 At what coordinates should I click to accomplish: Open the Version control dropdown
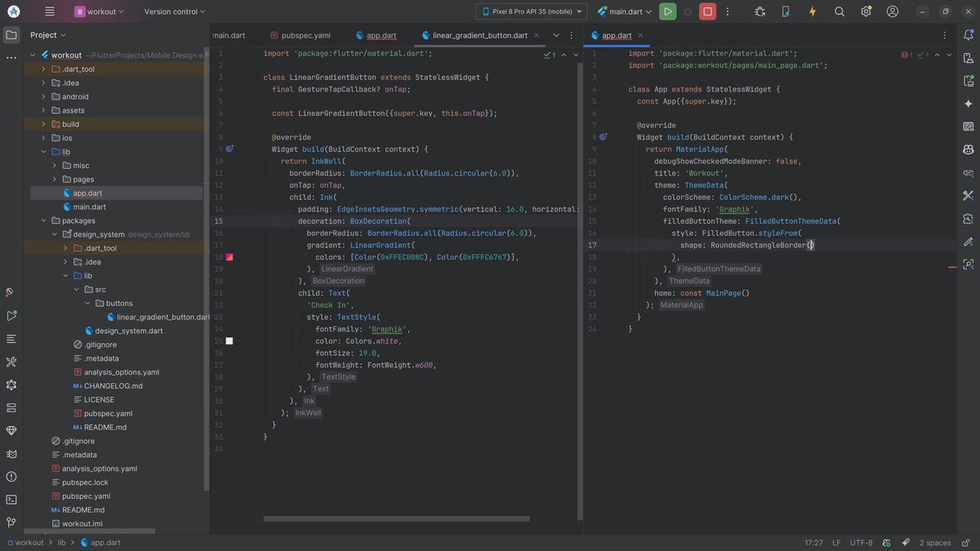point(175,11)
